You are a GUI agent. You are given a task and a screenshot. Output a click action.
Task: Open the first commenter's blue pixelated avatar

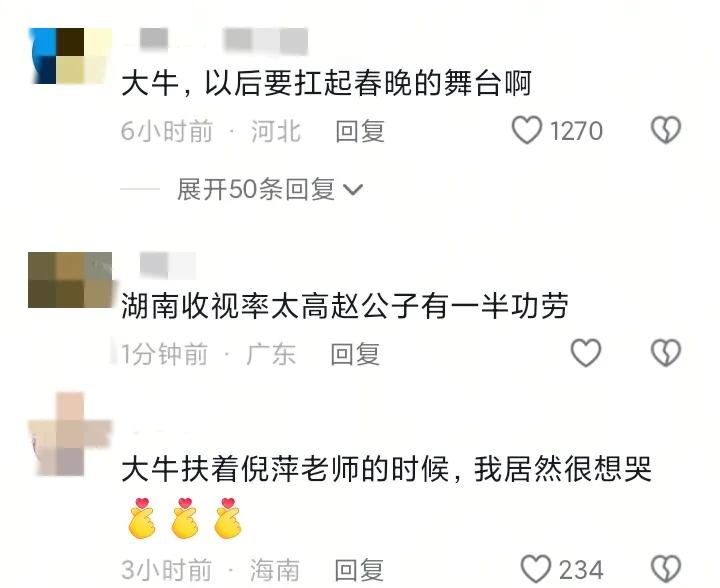pos(70,56)
